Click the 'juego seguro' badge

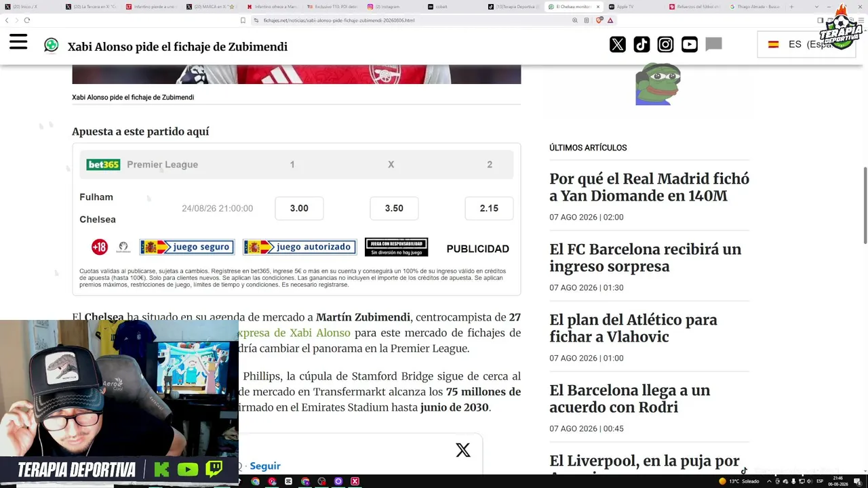[187, 247]
